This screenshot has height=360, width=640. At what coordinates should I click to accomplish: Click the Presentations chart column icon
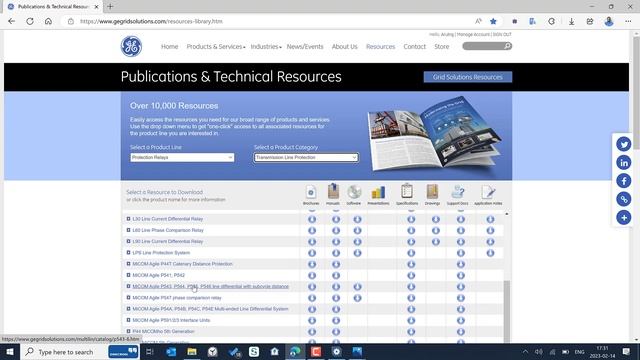coord(378,192)
